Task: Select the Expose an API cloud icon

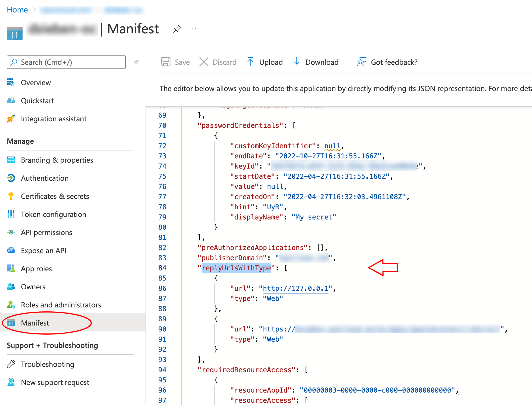Action: click(x=11, y=250)
